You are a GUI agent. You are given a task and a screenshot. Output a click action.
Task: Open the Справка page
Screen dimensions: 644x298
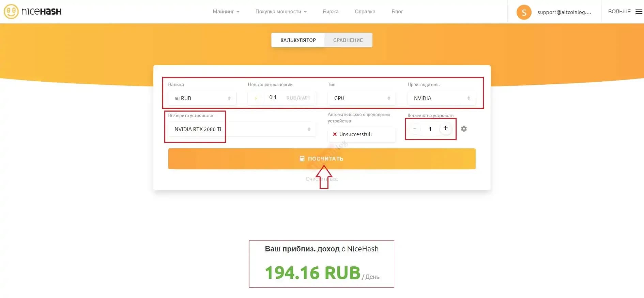click(x=365, y=12)
